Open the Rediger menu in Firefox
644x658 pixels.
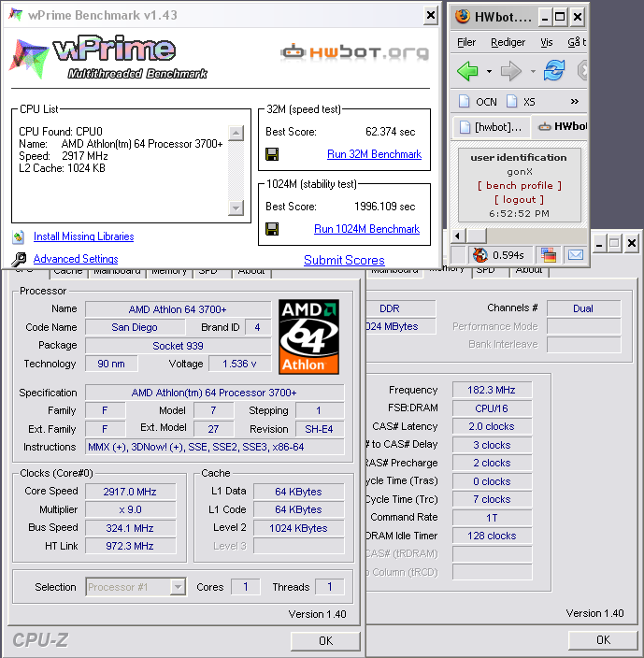(508, 42)
